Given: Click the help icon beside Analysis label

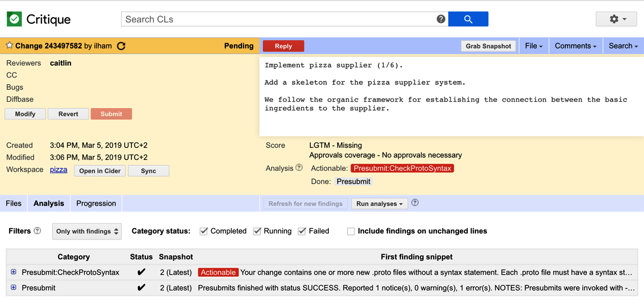Looking at the screenshot, I should [299, 168].
